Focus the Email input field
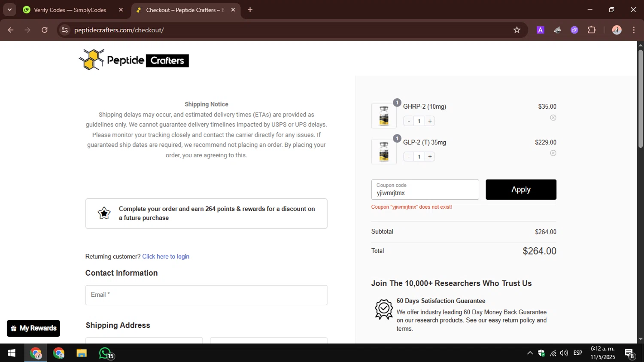 206,295
